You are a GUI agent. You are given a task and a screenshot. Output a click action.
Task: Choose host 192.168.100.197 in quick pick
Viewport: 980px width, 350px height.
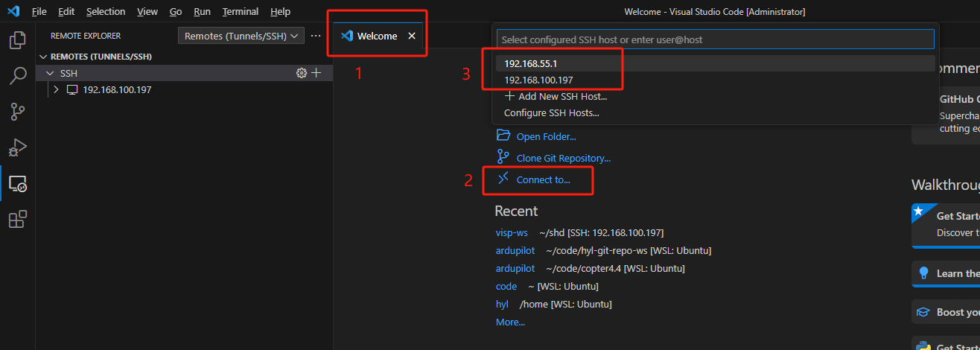coord(716,80)
